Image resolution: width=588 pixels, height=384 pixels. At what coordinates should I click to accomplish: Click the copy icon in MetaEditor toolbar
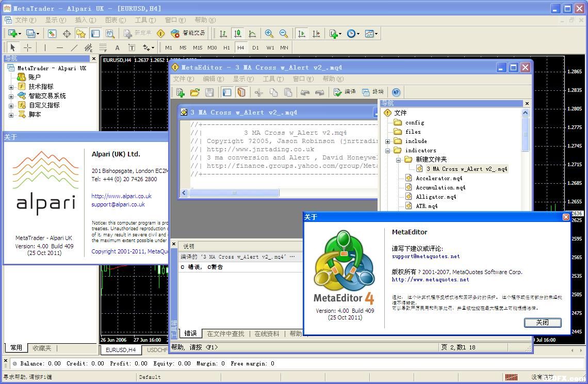click(x=273, y=92)
